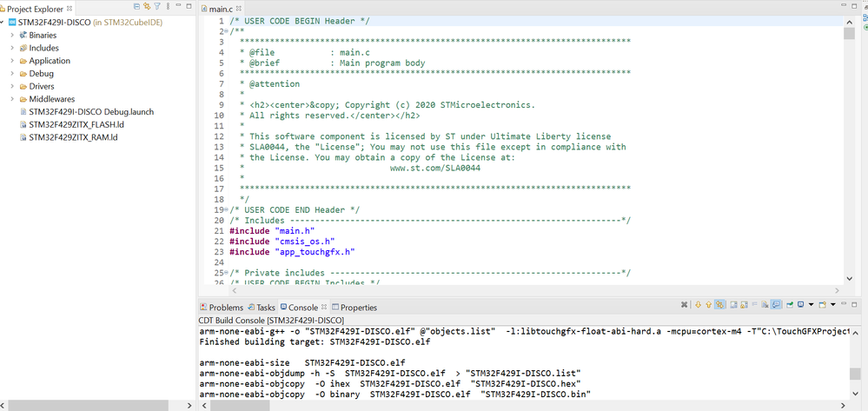Clear the console output
This screenshot has height=411, width=868.
[x=765, y=305]
